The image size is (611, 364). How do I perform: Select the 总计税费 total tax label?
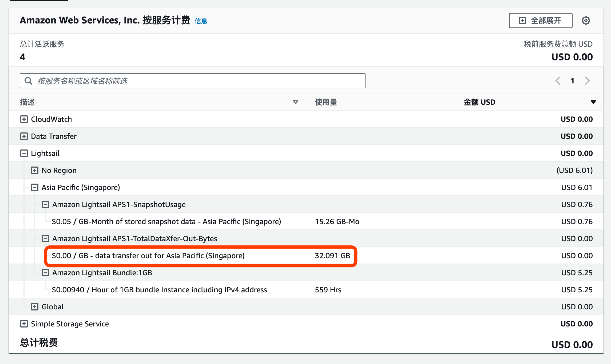39,343
